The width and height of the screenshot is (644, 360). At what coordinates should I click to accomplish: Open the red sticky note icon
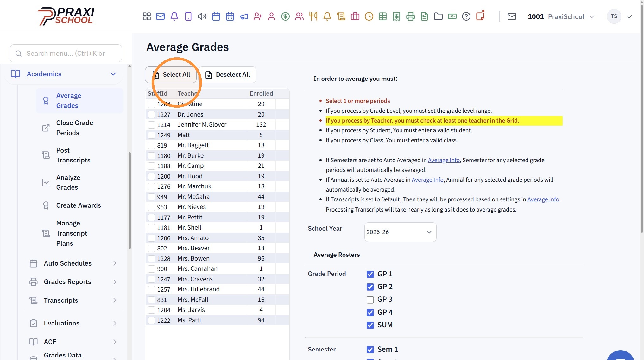(480, 16)
